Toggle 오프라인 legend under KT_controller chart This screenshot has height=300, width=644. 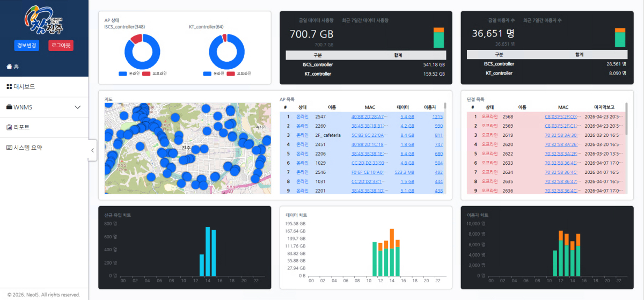[x=239, y=73]
